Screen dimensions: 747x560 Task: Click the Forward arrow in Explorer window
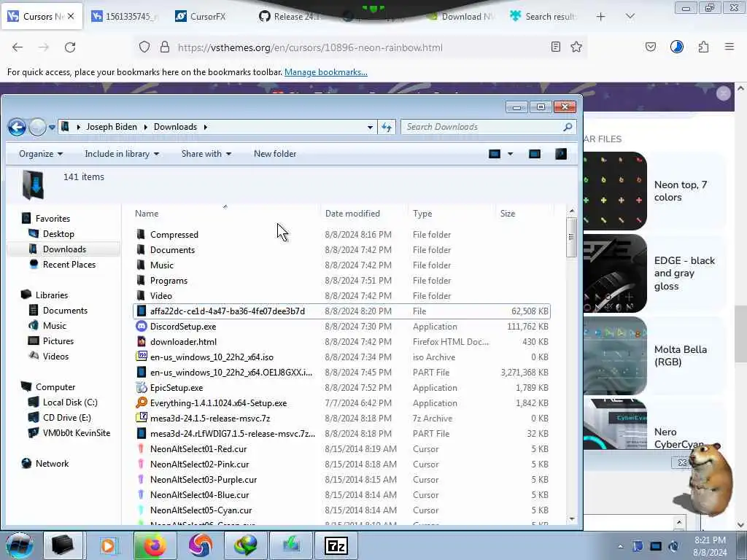click(x=37, y=127)
